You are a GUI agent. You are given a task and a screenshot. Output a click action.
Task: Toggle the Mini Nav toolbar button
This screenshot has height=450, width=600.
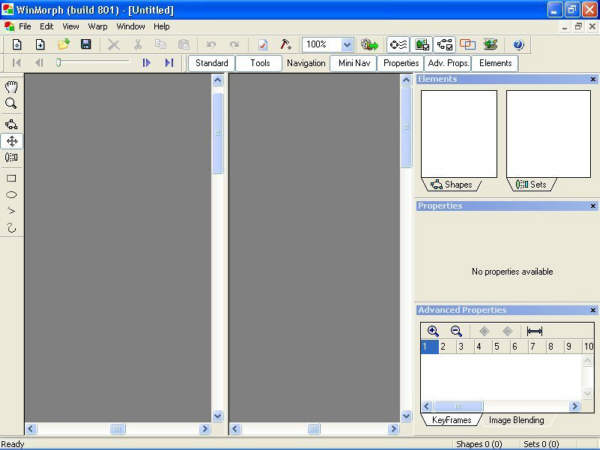pyautogui.click(x=354, y=63)
